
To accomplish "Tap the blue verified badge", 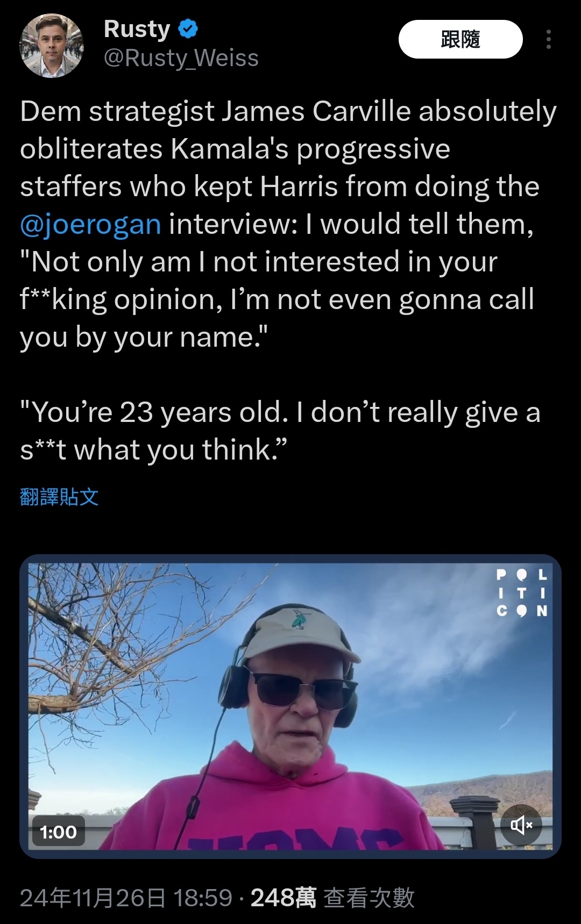I will pyautogui.click(x=188, y=29).
